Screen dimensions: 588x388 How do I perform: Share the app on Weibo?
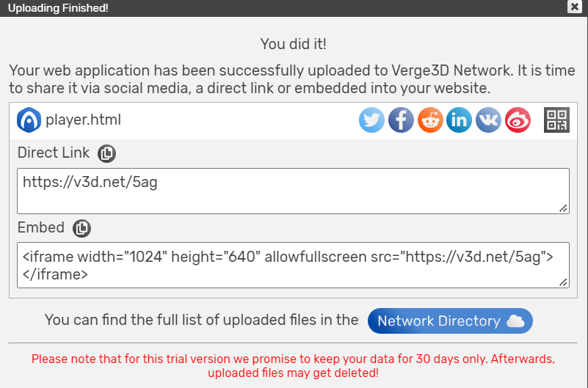point(518,120)
